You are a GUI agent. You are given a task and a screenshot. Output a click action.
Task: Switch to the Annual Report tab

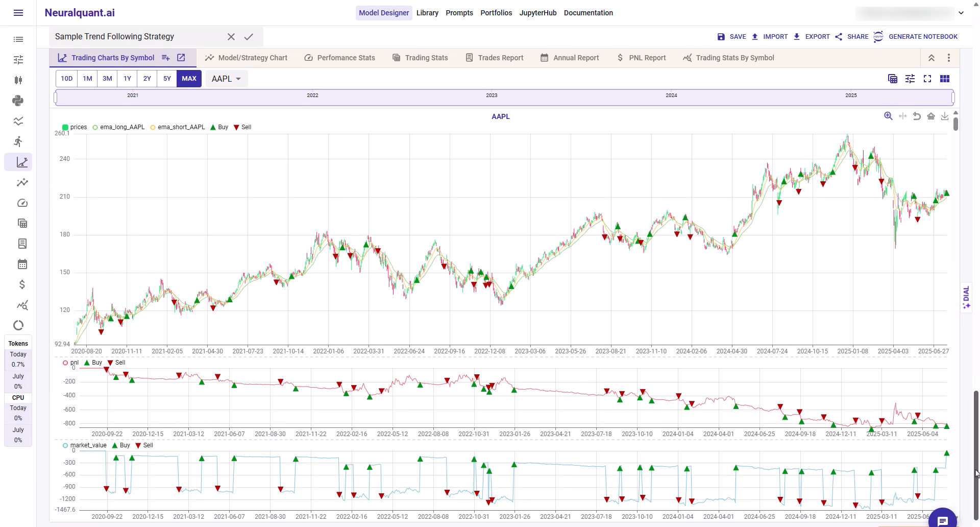pos(570,58)
